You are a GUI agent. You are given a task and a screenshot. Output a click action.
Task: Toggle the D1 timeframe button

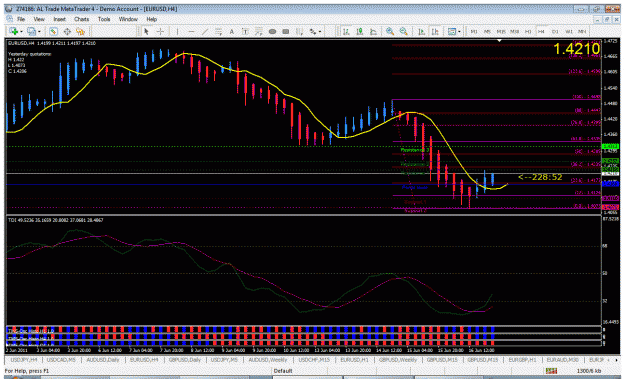[555, 31]
